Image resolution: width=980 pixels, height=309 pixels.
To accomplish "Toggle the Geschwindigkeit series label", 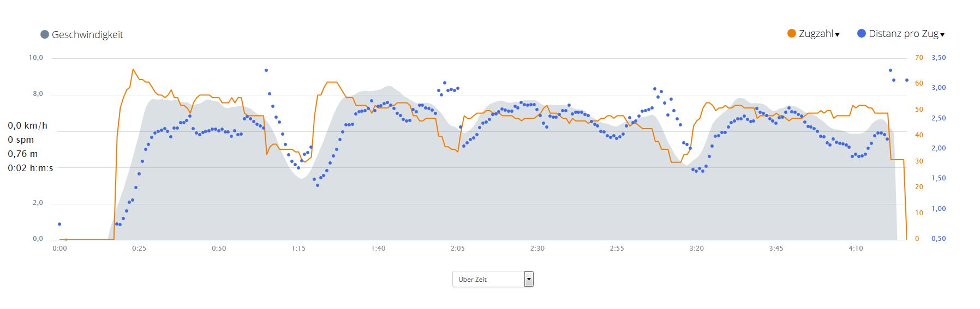I will pos(87,34).
